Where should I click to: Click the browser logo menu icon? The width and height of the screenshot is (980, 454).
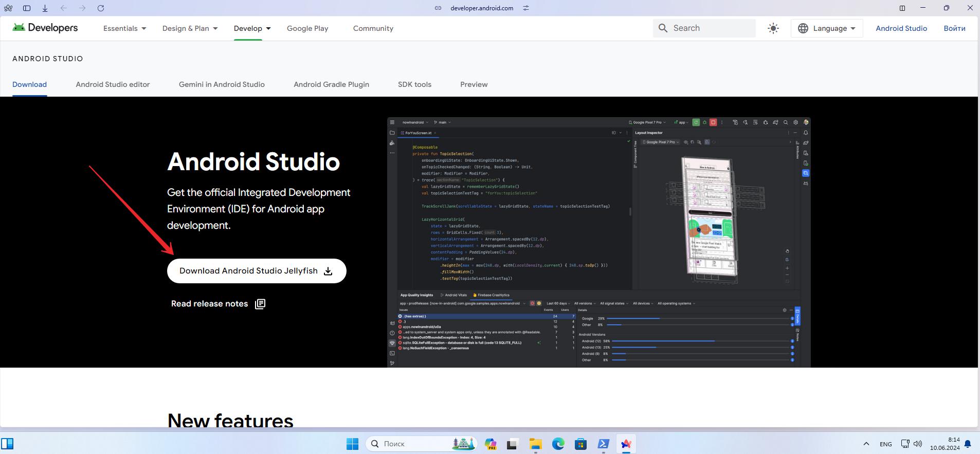(x=8, y=8)
